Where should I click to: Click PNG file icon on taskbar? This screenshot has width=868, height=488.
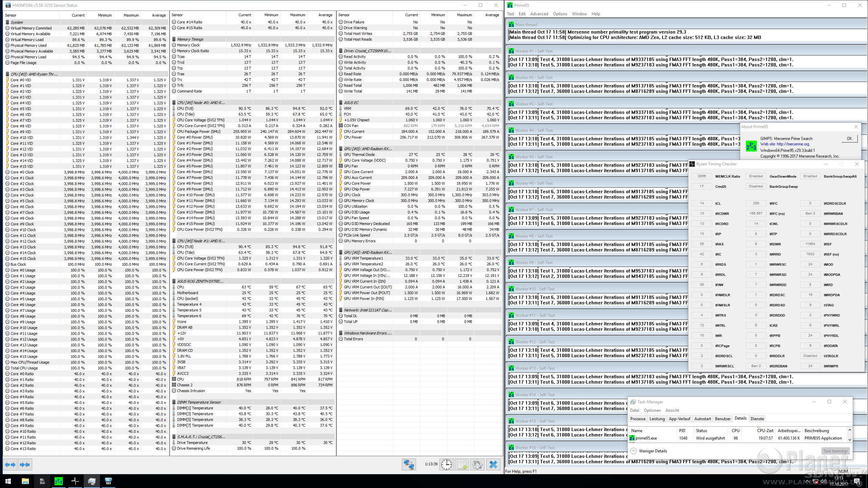click(x=42, y=481)
